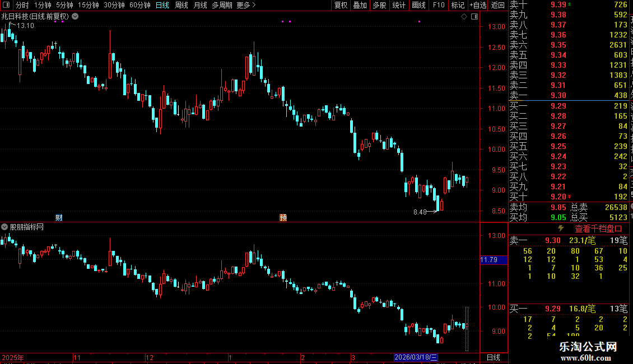
Task: Click the 复权 adjustment button
Action: [x=341, y=5]
